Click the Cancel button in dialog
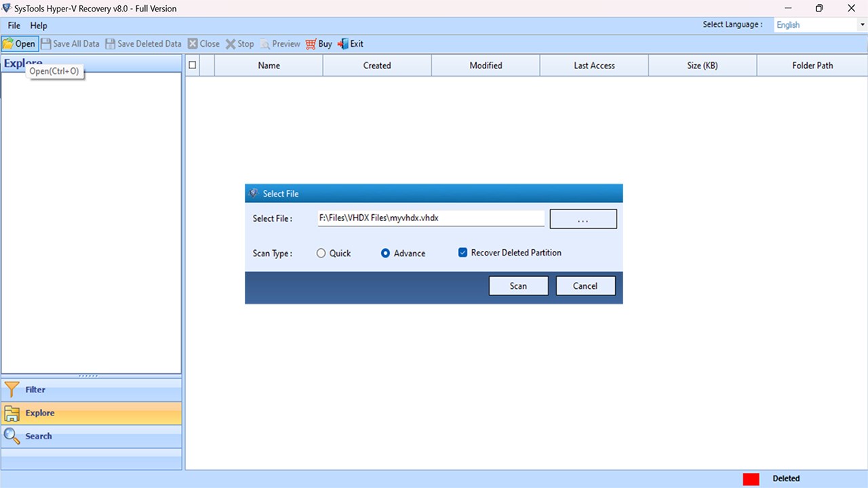This screenshot has width=868, height=488. (x=585, y=286)
